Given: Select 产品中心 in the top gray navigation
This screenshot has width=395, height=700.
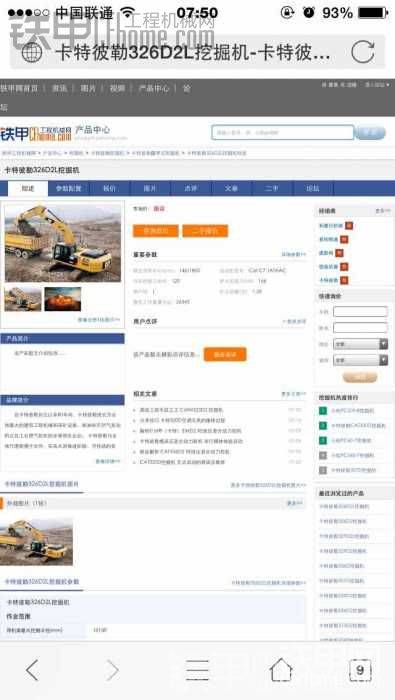Looking at the screenshot, I should click(154, 88).
